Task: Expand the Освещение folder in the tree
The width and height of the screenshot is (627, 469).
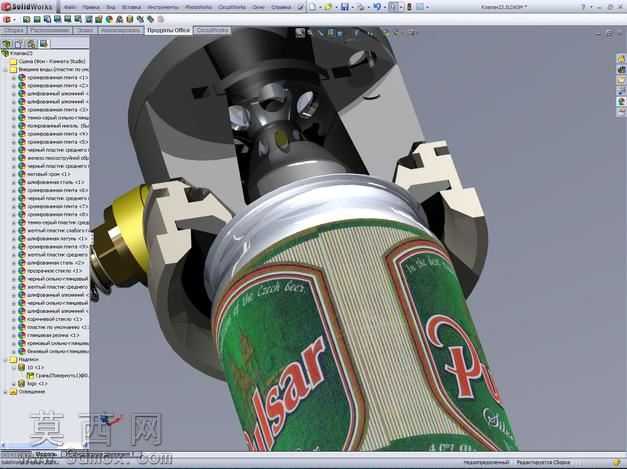Action: tap(6, 392)
